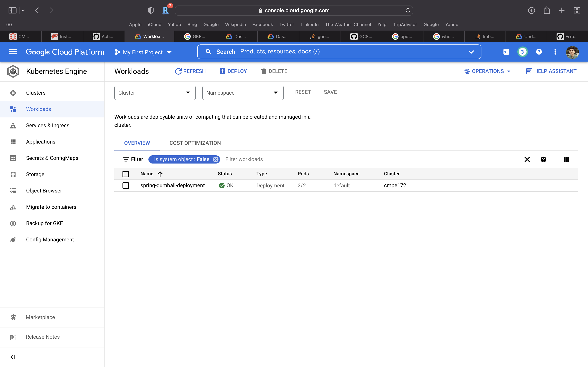Open the My First Project selector

coord(143,52)
